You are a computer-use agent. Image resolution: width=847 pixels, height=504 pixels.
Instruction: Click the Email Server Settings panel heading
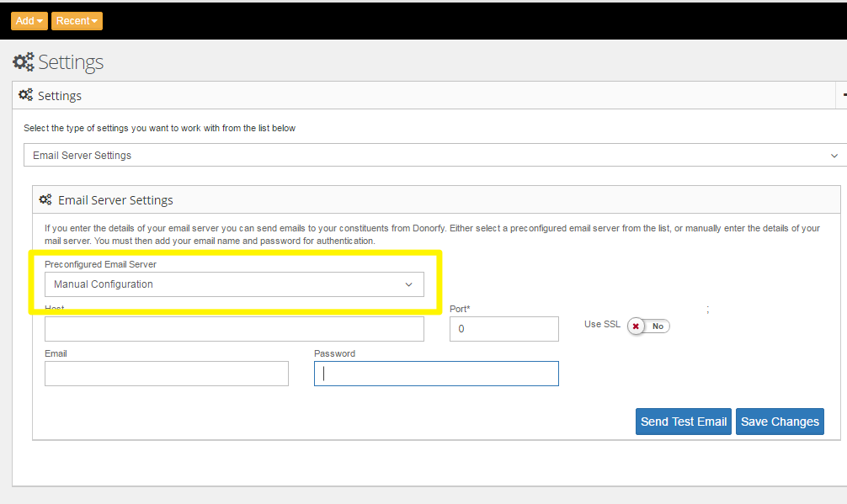(x=115, y=200)
